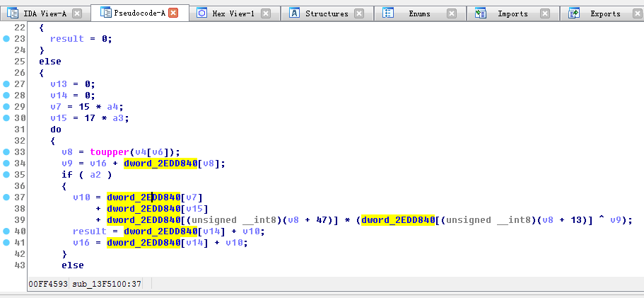Open the Imports tab
The image size is (644, 298).
(x=513, y=13)
